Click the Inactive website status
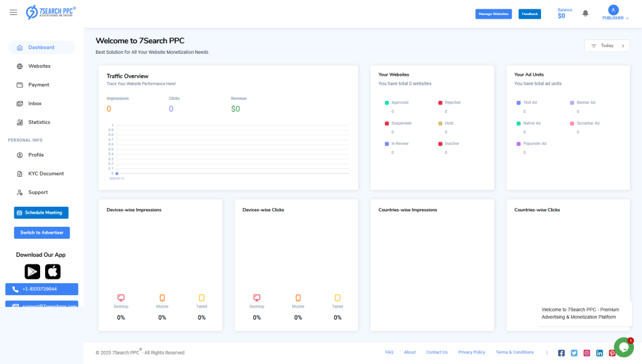Screen dimensions: 642x364 pos(451,143)
